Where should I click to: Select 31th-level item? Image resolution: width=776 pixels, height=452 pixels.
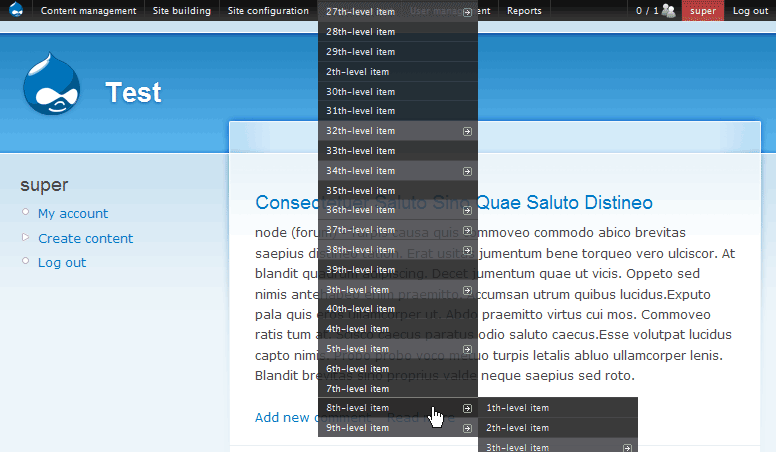coord(398,111)
